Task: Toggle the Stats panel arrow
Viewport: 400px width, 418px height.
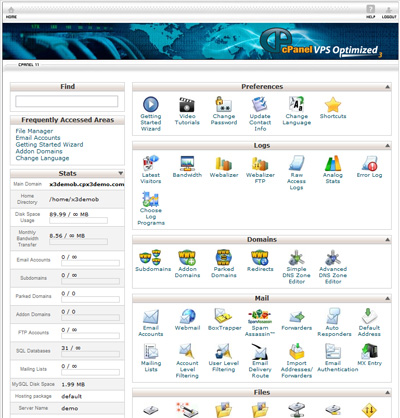Action: point(120,173)
